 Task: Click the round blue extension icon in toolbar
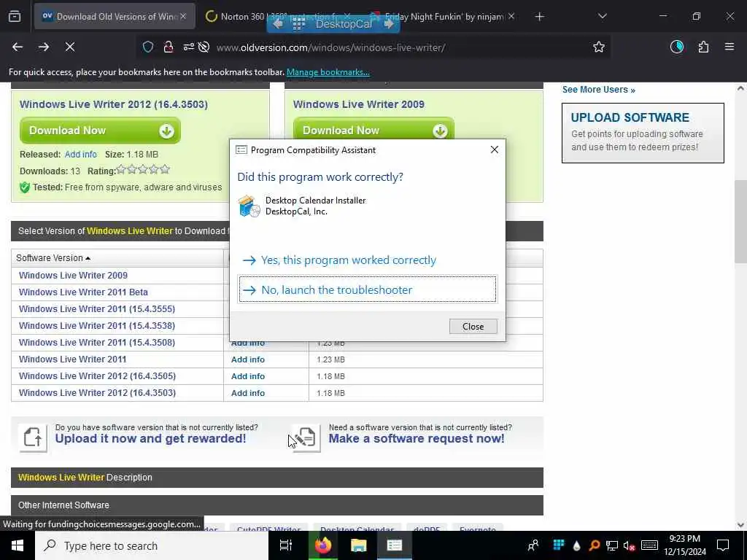(x=676, y=47)
